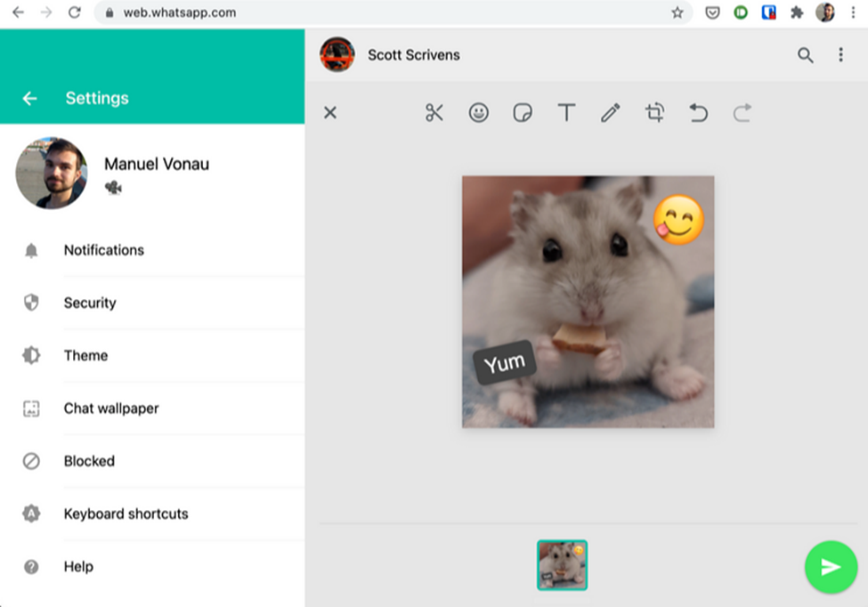This screenshot has height=607, width=868.
Task: Select the pencil Draw tool
Action: (x=611, y=113)
